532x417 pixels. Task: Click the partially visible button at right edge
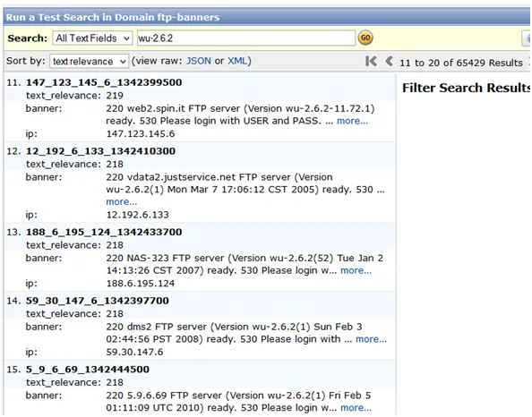[x=527, y=38]
